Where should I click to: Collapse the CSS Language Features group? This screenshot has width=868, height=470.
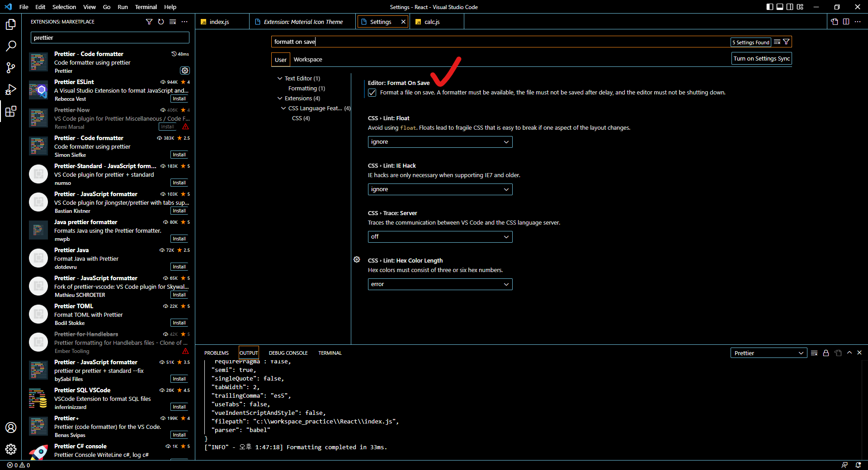pos(283,108)
